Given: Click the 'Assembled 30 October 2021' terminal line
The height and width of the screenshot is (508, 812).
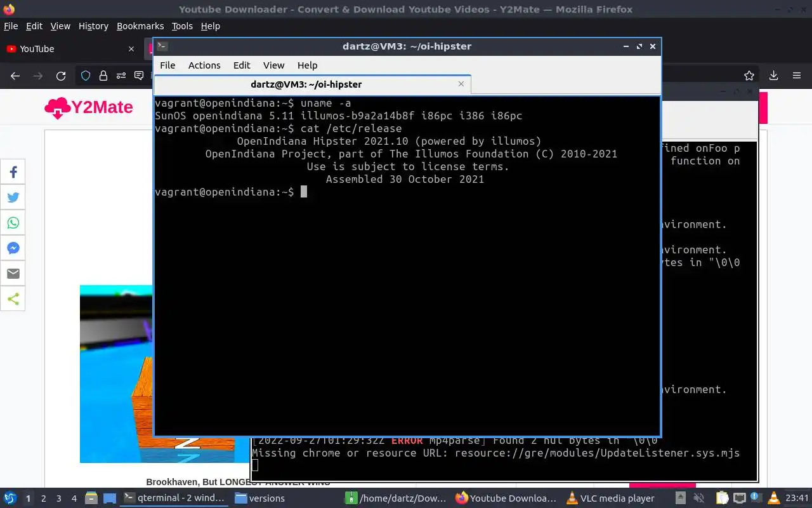Looking at the screenshot, I should click(x=405, y=179).
